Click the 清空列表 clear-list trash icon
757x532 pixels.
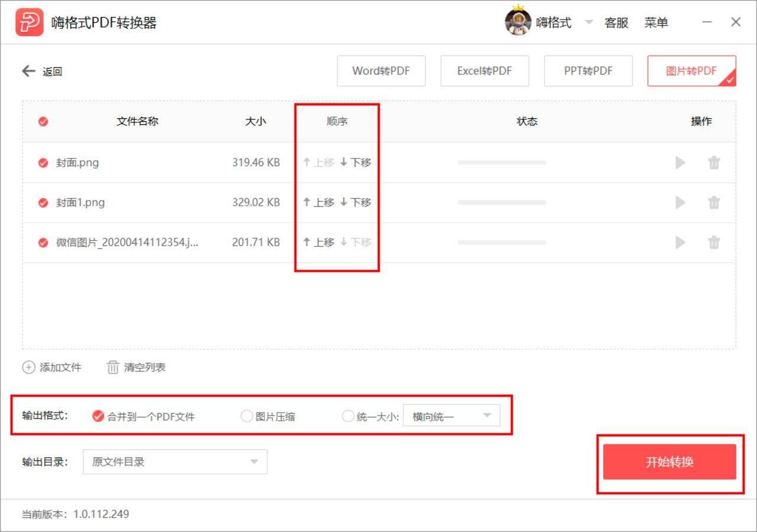[112, 367]
